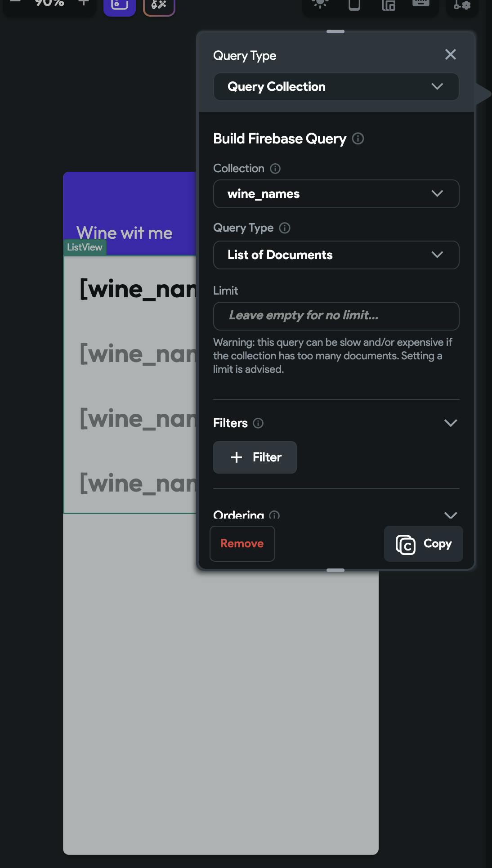Collapse the Ordering section chevron
The width and height of the screenshot is (492, 868).
click(450, 515)
